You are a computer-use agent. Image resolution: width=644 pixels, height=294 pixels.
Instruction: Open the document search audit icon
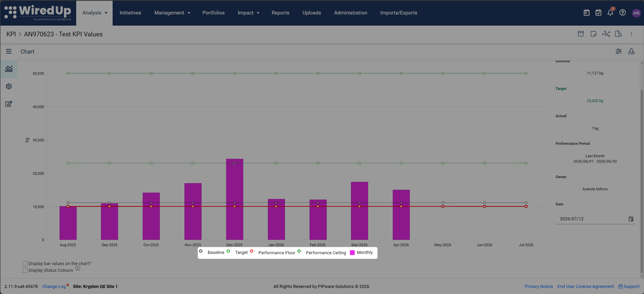pyautogui.click(x=619, y=34)
